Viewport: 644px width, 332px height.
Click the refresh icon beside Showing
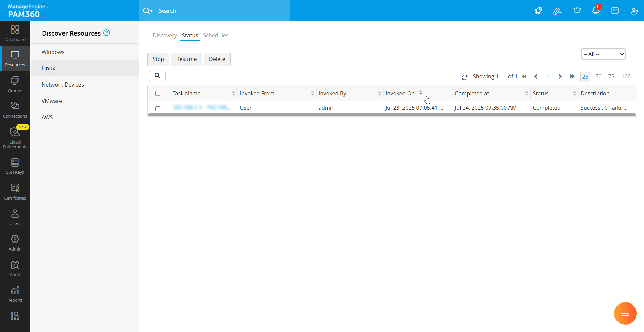465,77
